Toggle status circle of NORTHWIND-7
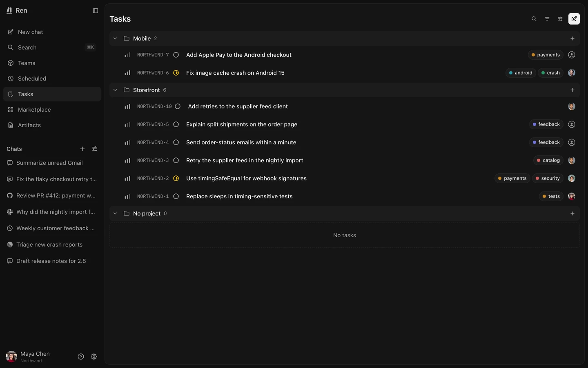 coord(176,55)
